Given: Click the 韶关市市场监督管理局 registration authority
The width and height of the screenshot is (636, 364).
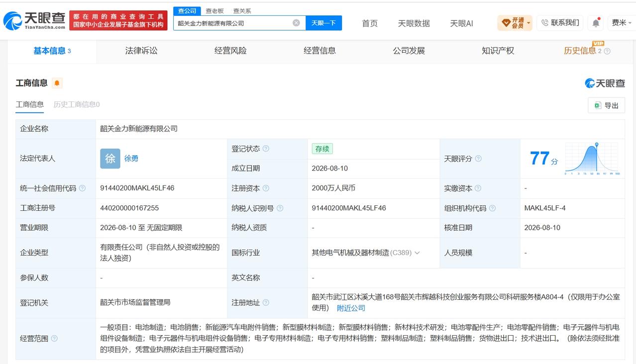Looking at the screenshot, I should pyautogui.click(x=135, y=302).
